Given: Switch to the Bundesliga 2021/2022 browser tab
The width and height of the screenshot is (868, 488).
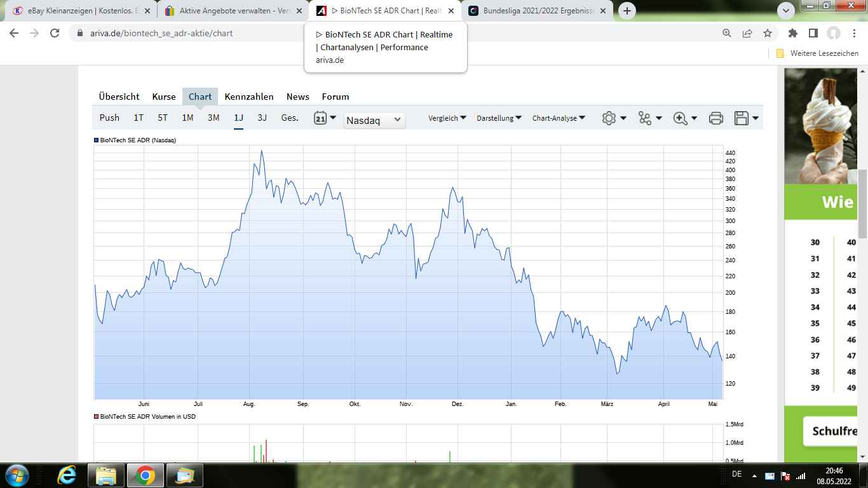Looking at the screenshot, I should pos(536,11).
